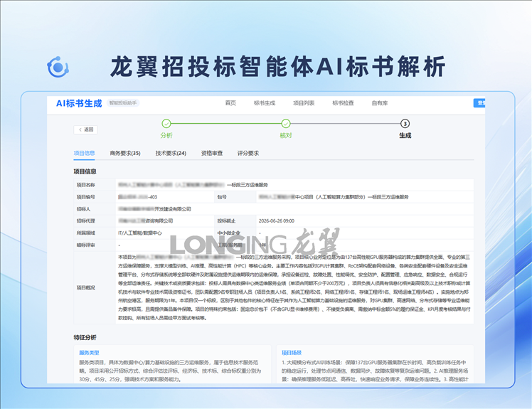Click the 2026-06-26 09:00 deadline value
The height and width of the screenshot is (409, 532).
point(277,221)
